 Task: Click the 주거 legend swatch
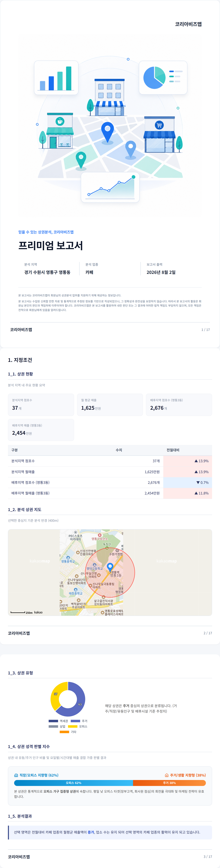75,721
